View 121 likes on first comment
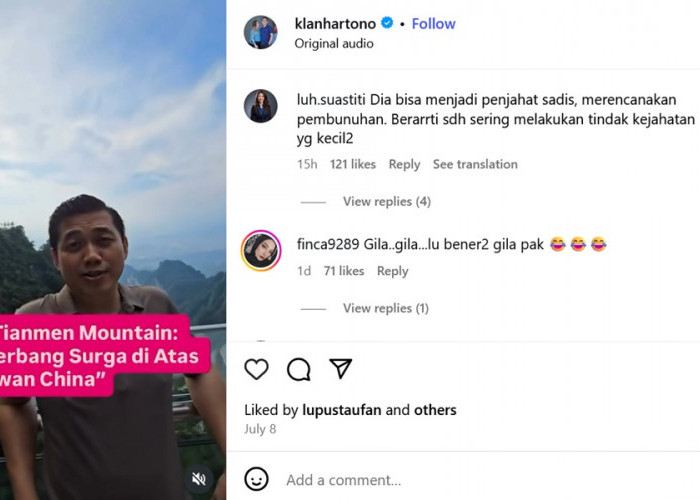700x500 pixels. [352, 164]
